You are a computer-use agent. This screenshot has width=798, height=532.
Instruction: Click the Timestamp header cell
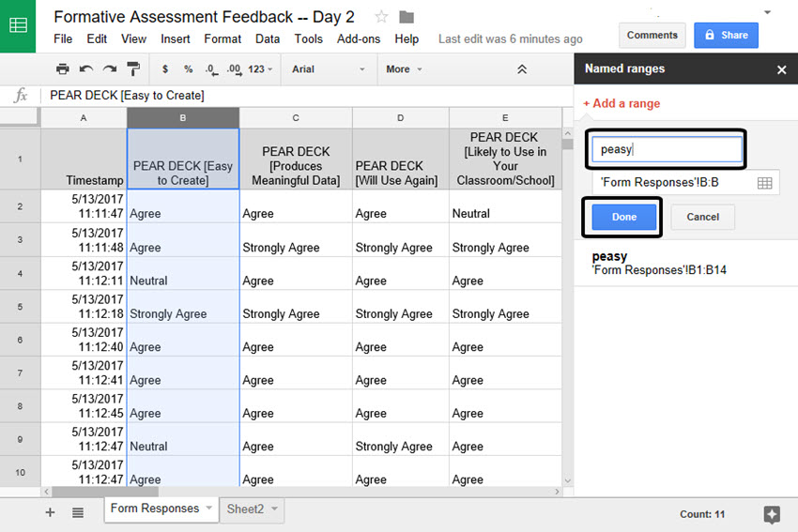tap(84, 160)
